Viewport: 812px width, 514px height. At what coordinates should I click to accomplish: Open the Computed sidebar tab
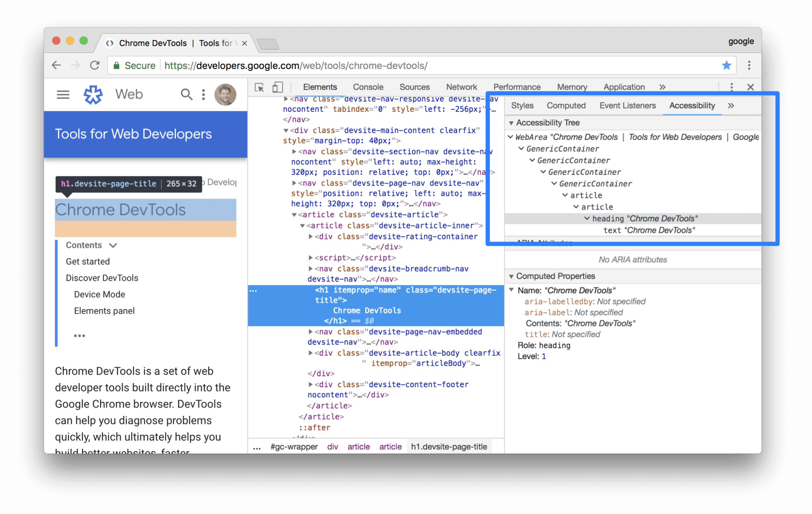[566, 106]
